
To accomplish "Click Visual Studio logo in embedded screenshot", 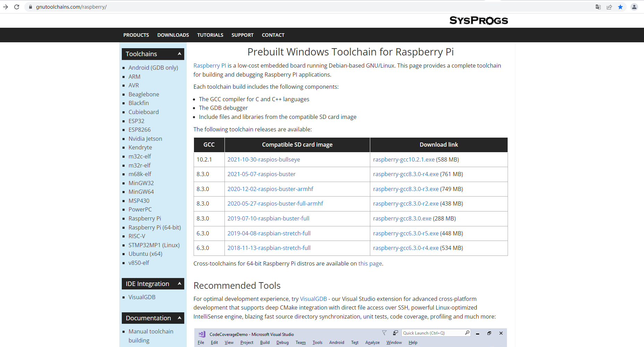I will click(202, 334).
